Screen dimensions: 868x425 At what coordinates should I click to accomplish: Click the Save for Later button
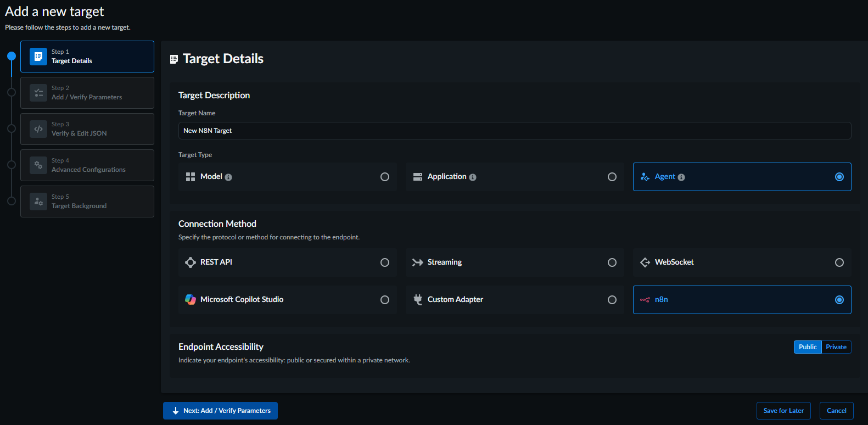(x=783, y=411)
